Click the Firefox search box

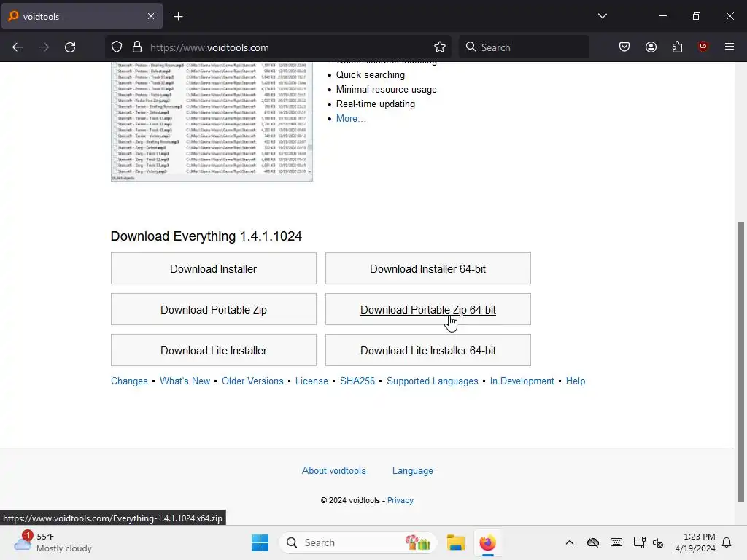524,47
